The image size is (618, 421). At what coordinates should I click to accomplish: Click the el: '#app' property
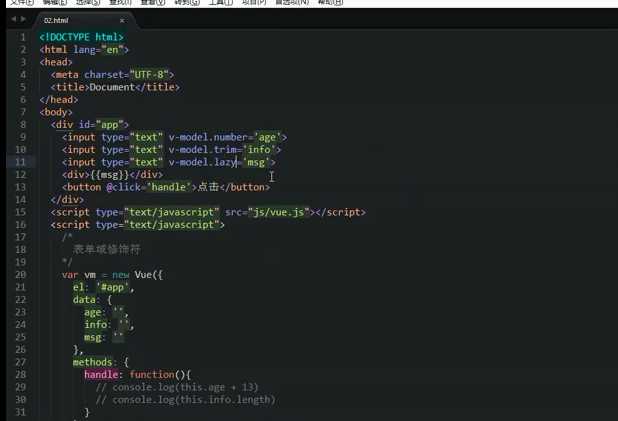point(103,287)
